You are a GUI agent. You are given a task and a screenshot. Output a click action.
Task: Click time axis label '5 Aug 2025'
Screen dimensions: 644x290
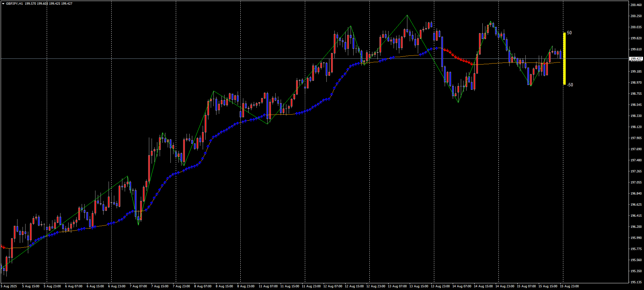coord(9,287)
